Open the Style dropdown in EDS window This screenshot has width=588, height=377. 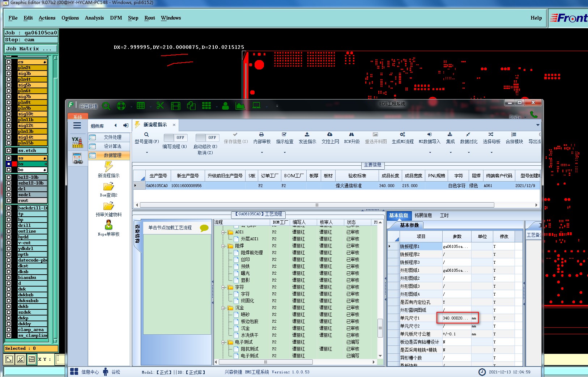tap(517, 117)
